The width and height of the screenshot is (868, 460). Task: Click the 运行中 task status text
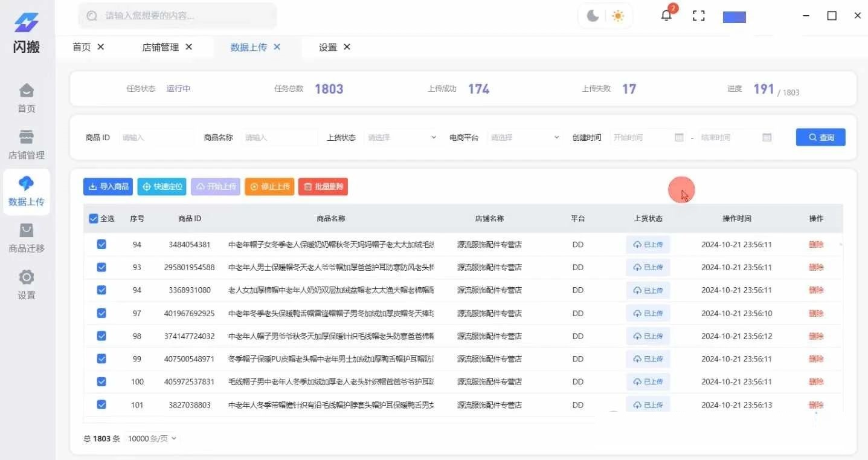(x=179, y=88)
